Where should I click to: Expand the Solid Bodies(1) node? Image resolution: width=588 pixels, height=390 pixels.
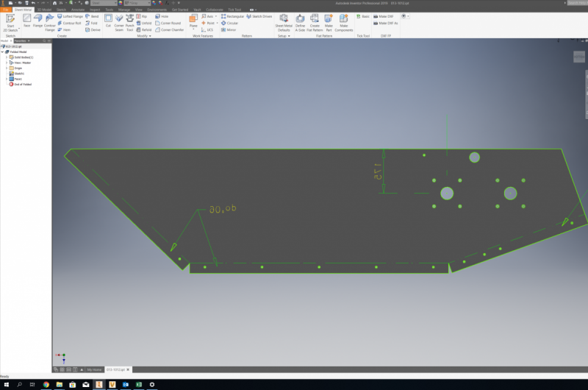pyautogui.click(x=7, y=57)
